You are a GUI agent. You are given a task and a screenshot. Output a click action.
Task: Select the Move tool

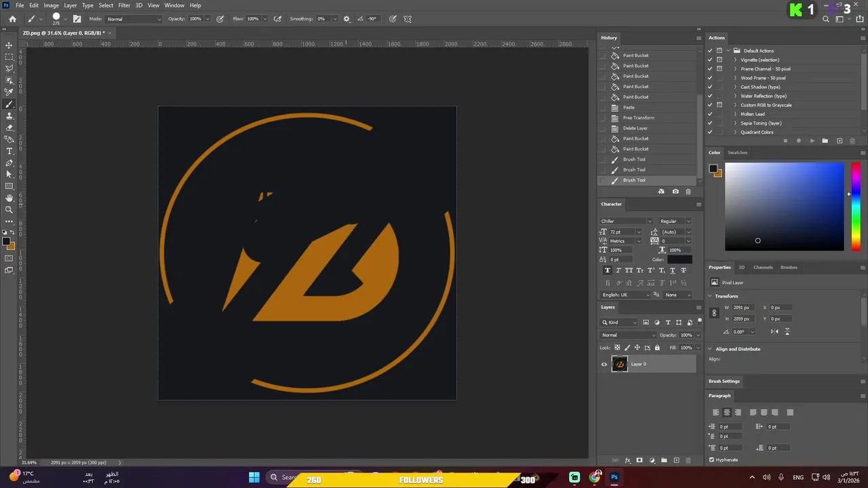(9, 45)
